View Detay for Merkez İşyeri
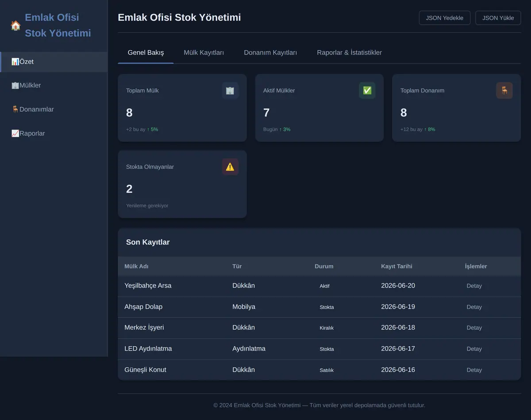 coord(474,328)
